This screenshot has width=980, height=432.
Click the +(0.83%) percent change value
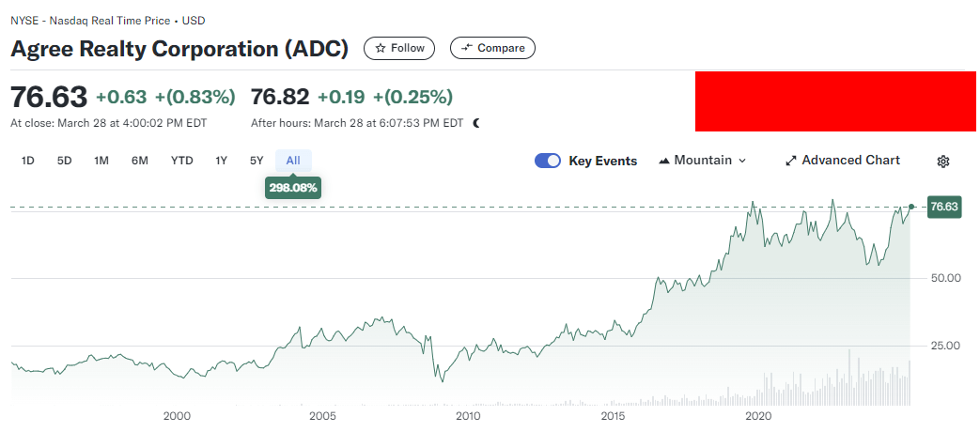point(195,98)
